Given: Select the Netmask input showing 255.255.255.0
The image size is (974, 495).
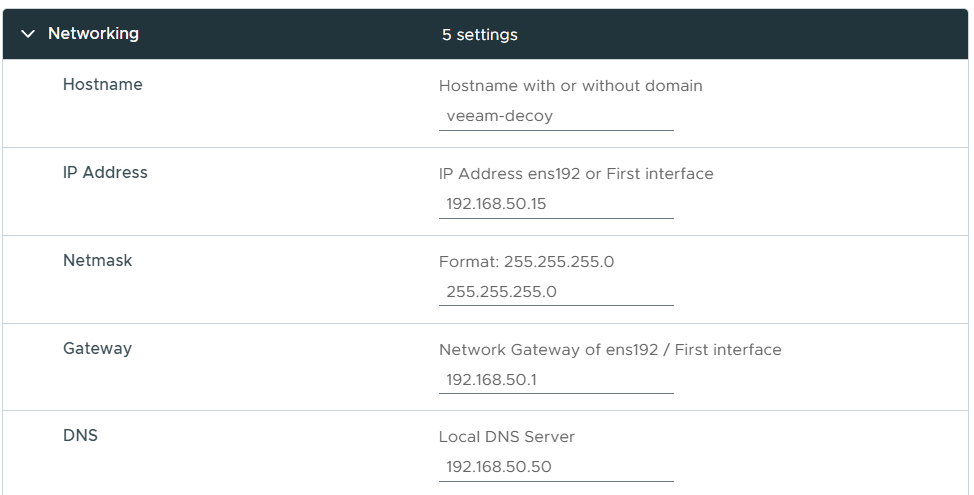Looking at the screenshot, I should tap(555, 292).
